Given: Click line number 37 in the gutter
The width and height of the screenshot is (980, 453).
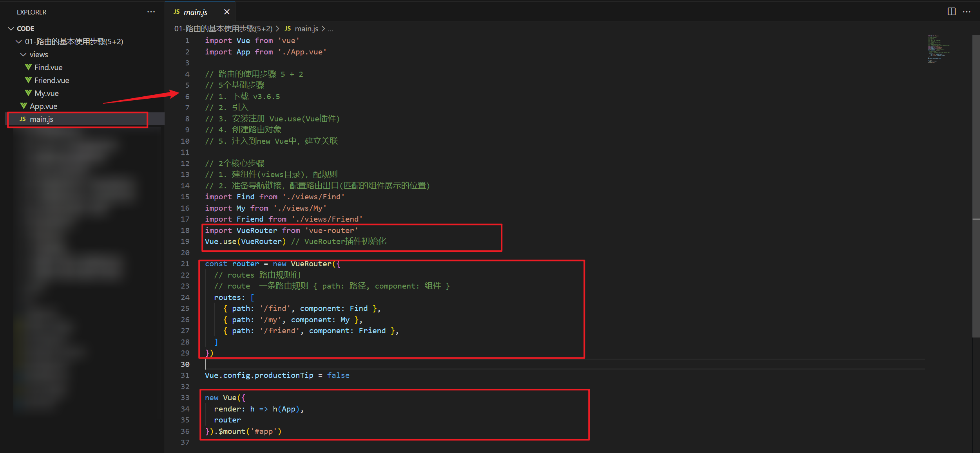Looking at the screenshot, I should point(185,442).
